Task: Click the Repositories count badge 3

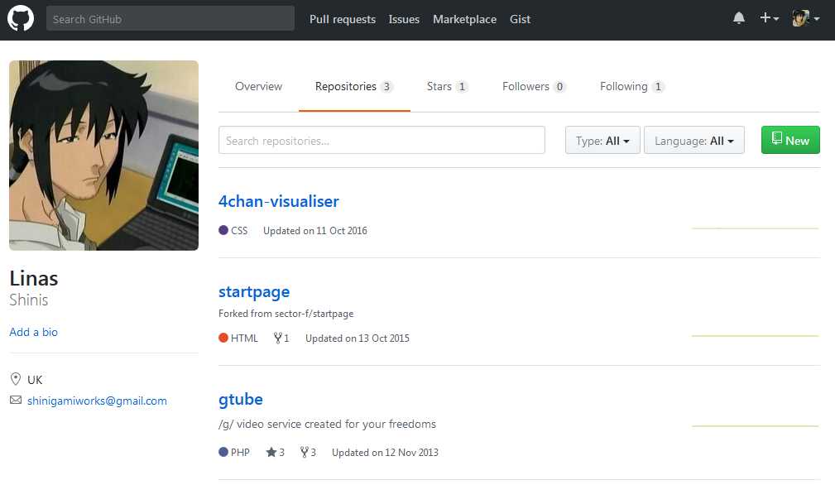Action: [x=386, y=86]
